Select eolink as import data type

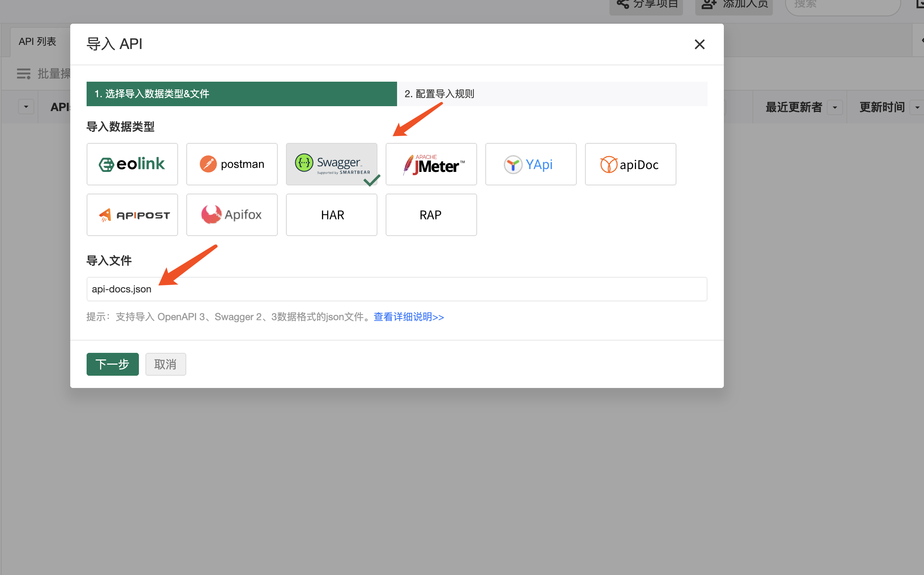point(132,164)
